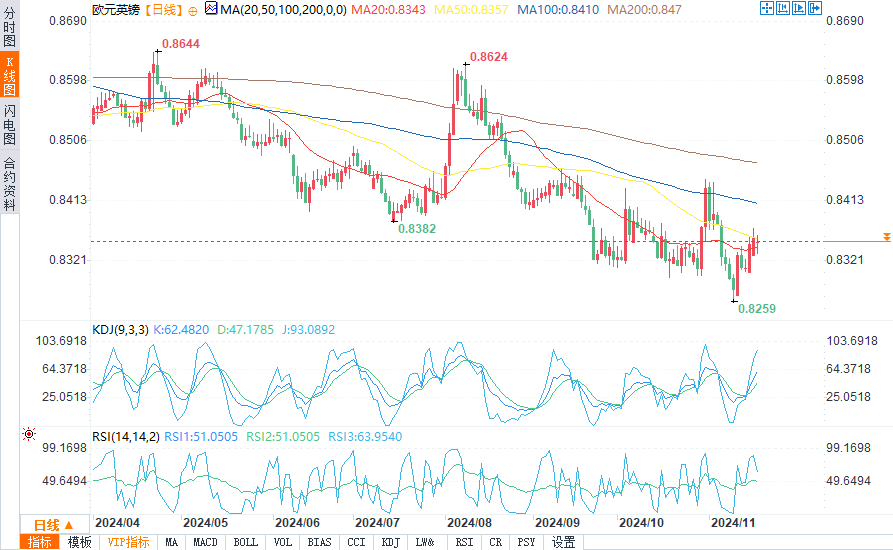This screenshot has width=893, height=550.
Task: Choose the RSI indicator button
Action: coord(465,542)
